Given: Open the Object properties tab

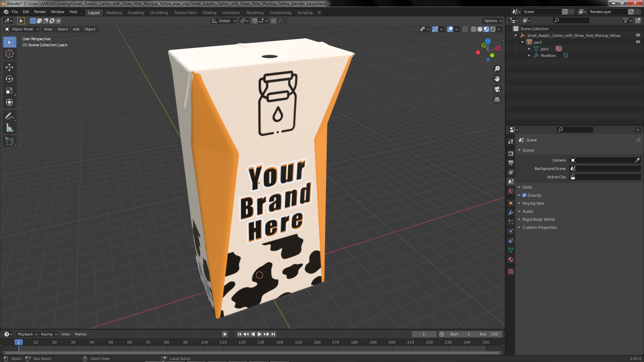Looking at the screenshot, I should click(511, 203).
